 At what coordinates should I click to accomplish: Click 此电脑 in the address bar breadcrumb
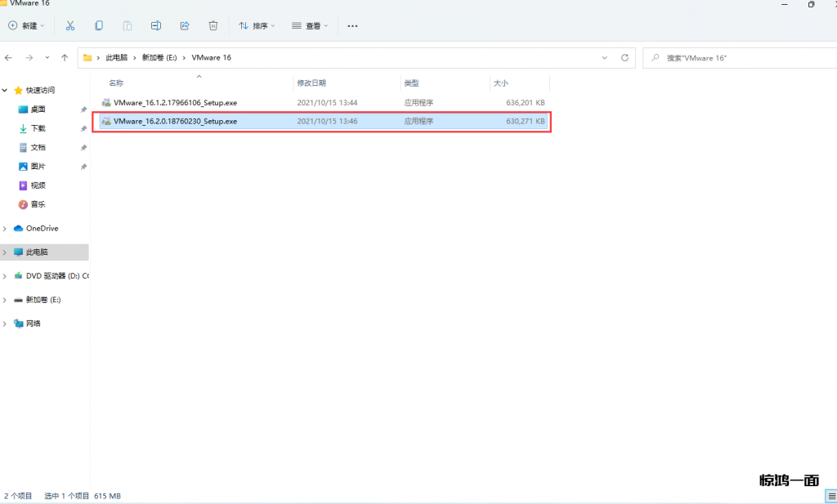coord(117,58)
